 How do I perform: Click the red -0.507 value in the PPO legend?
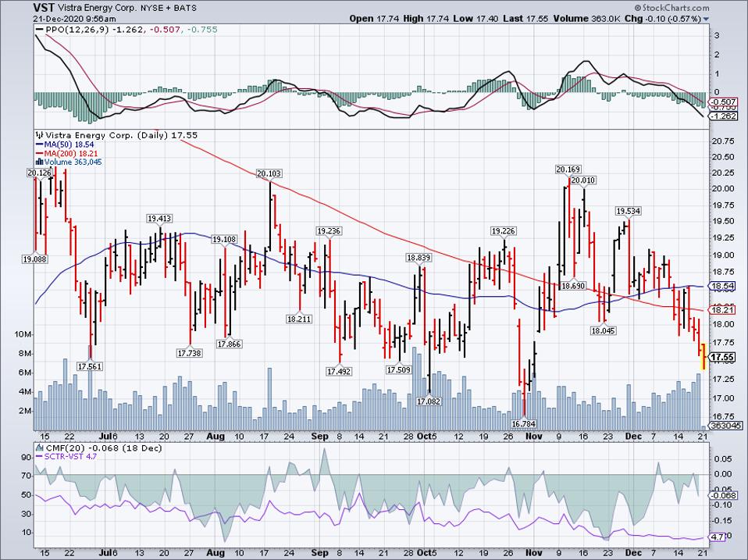165,30
